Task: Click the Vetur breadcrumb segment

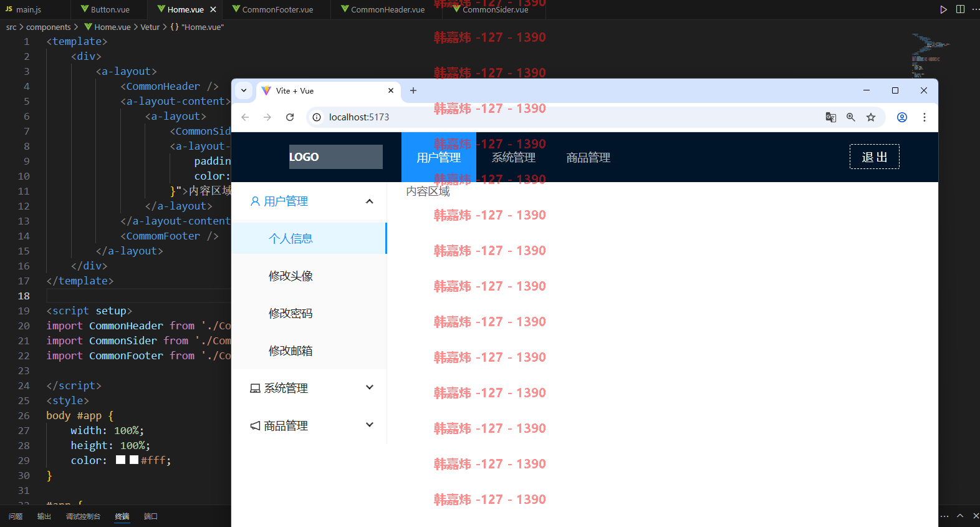Action: [x=150, y=27]
